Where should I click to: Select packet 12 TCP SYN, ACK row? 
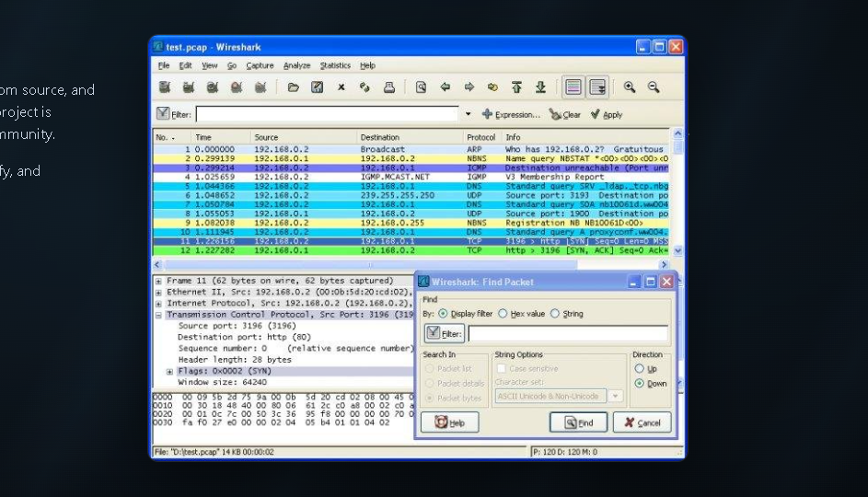click(x=411, y=250)
